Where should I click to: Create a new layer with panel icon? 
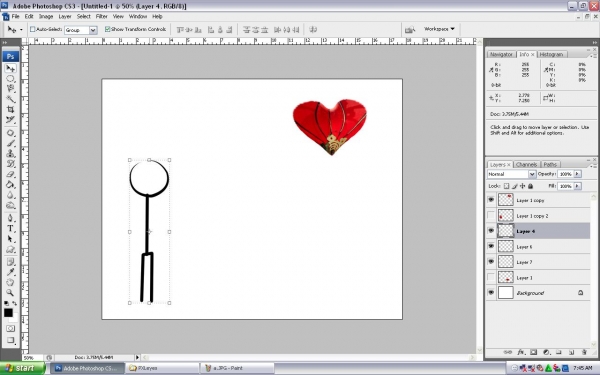[571, 352]
